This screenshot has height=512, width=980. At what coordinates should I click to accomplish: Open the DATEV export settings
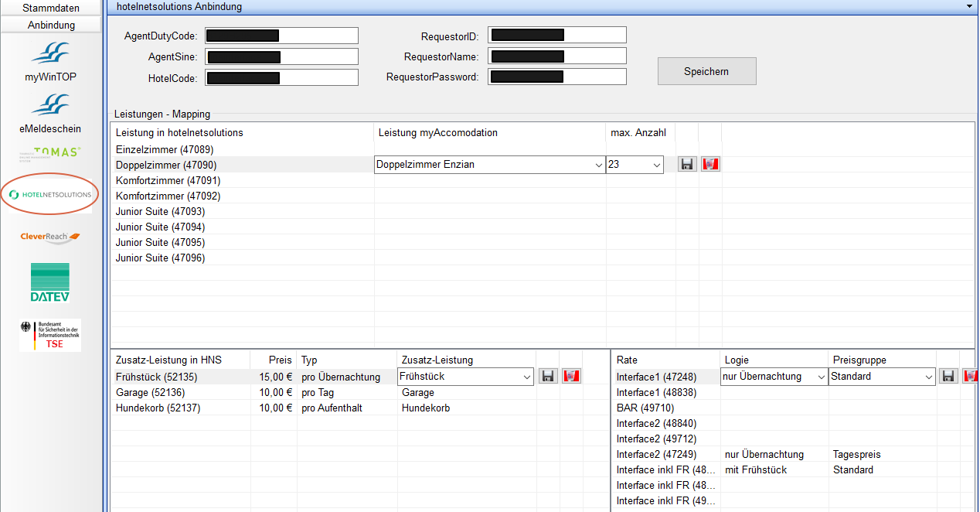(51, 282)
